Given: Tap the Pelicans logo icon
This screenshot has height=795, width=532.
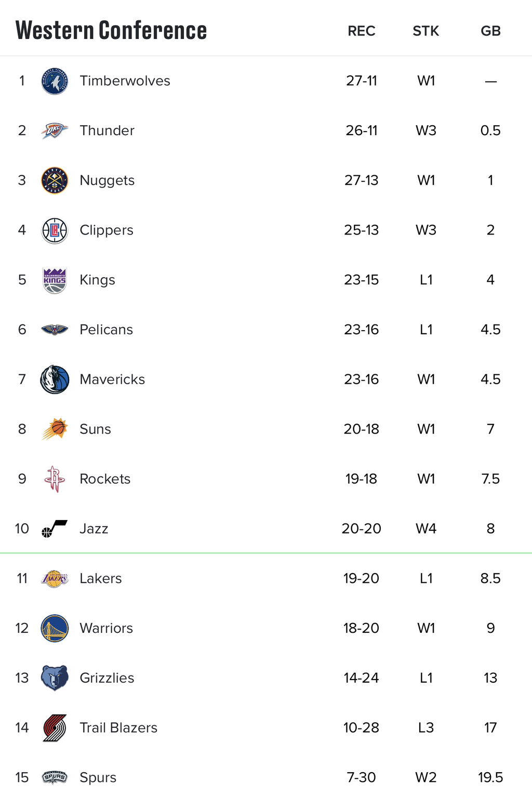Looking at the screenshot, I should pyautogui.click(x=55, y=330).
